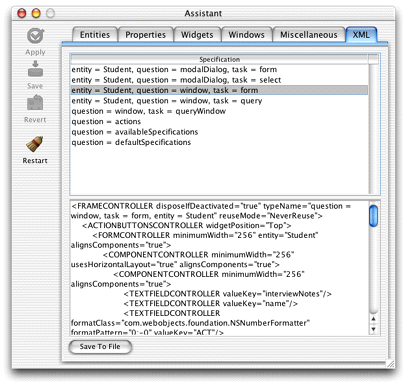Image resolution: width=414 pixels, height=387 pixels.
Task: Click the FRAMECONTROLLER line in XML text
Action: pos(211,206)
